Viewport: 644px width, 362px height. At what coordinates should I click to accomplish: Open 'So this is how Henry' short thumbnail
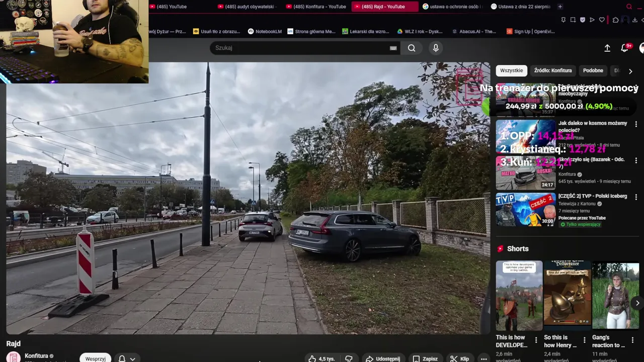568,295
